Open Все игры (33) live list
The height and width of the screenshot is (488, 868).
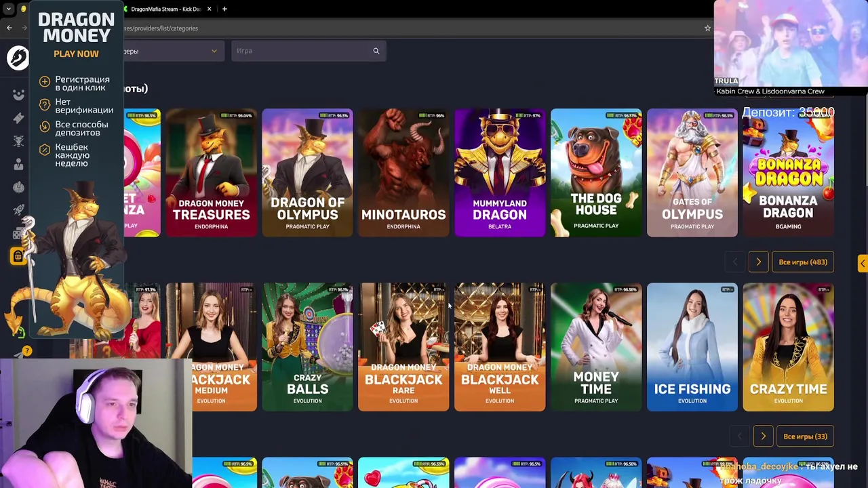tap(805, 436)
